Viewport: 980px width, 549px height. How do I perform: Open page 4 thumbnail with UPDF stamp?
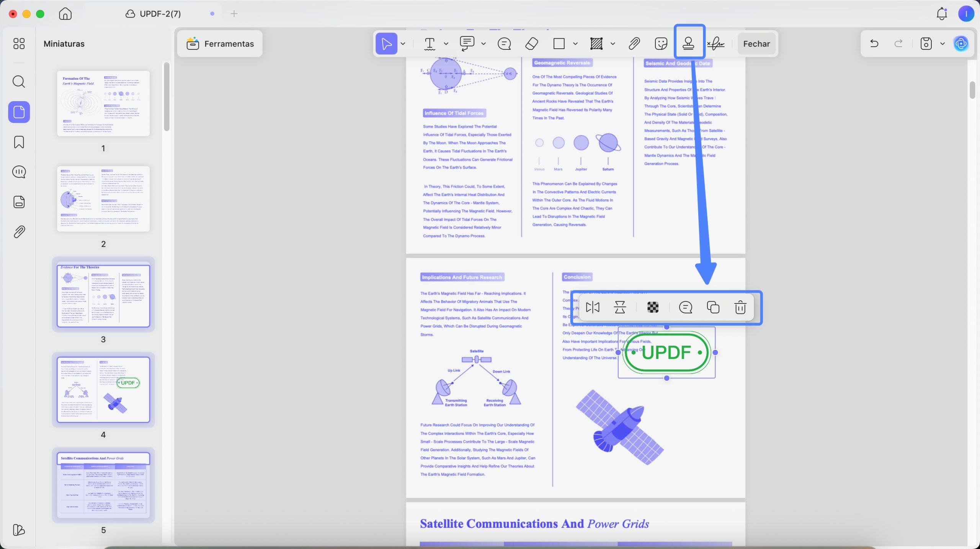point(103,390)
